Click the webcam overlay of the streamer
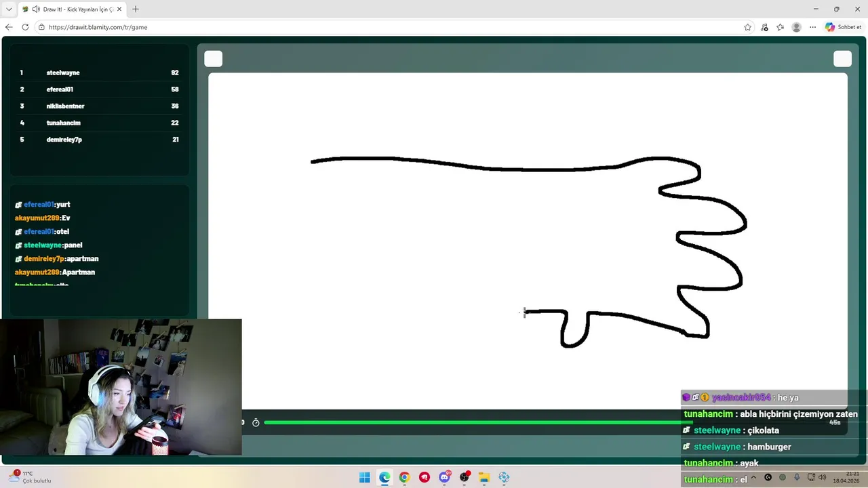868x488 pixels. coord(121,387)
